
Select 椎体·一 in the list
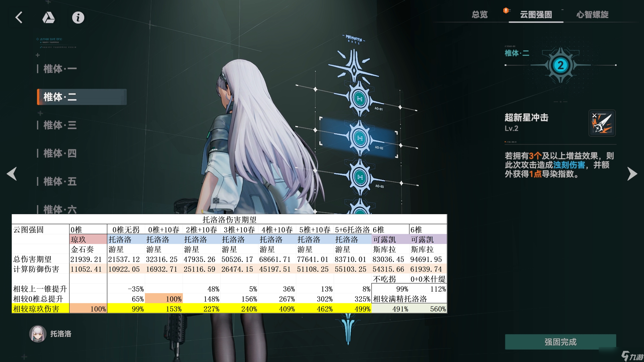[x=60, y=69]
